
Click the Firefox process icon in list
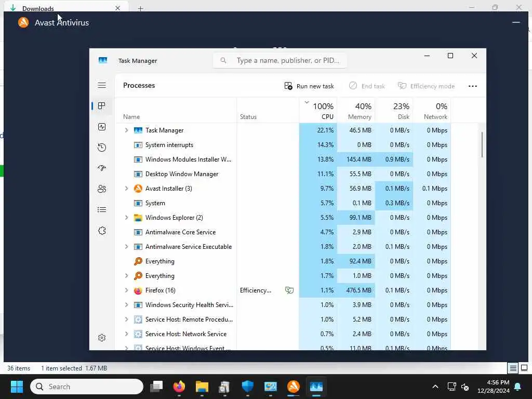click(x=138, y=290)
